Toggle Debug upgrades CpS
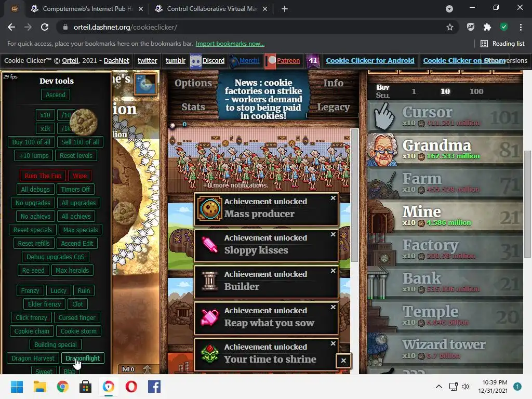Screen dimensions: 532x399 point(55,257)
